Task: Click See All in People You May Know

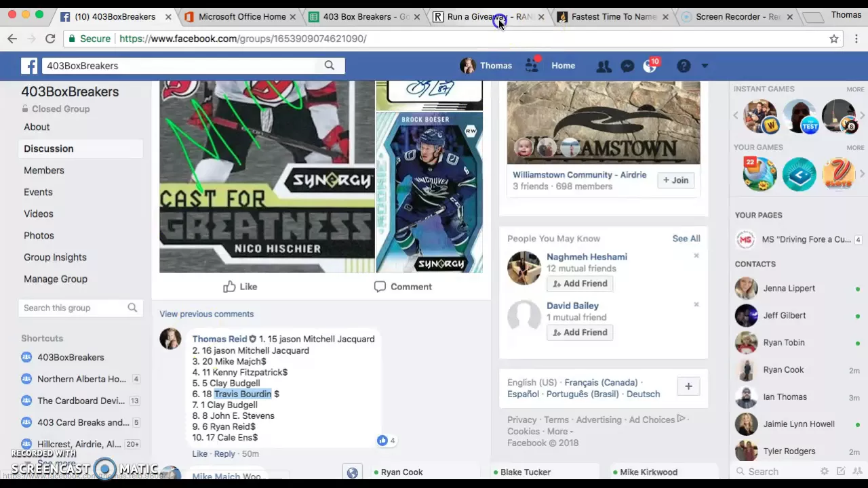Action: click(x=686, y=239)
